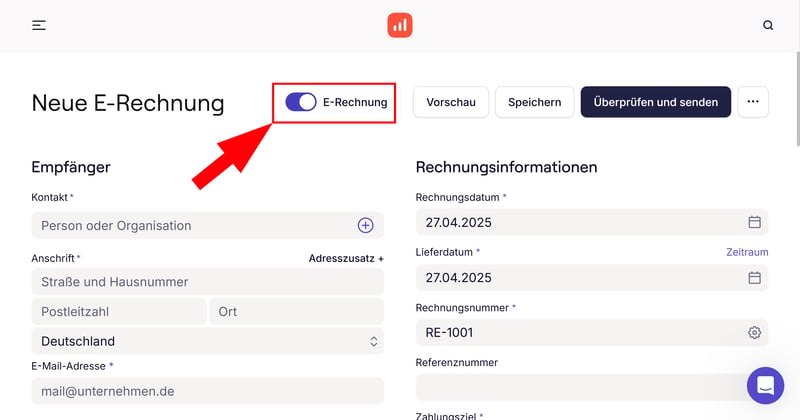Click the Speichern button
The width and height of the screenshot is (800, 420).
click(x=535, y=102)
